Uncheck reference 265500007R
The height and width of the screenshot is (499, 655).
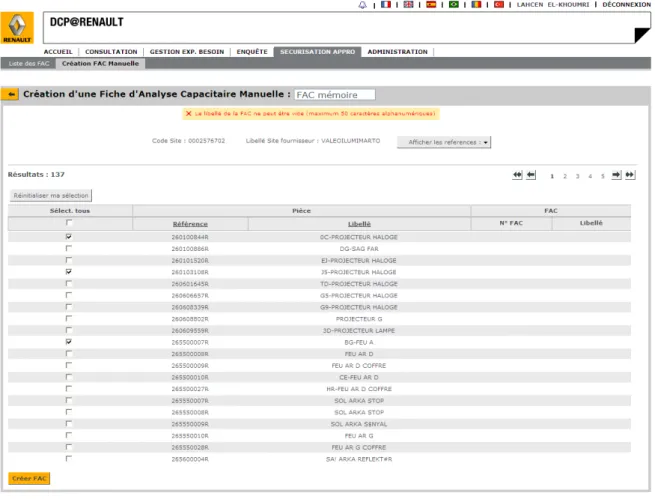coord(69,342)
